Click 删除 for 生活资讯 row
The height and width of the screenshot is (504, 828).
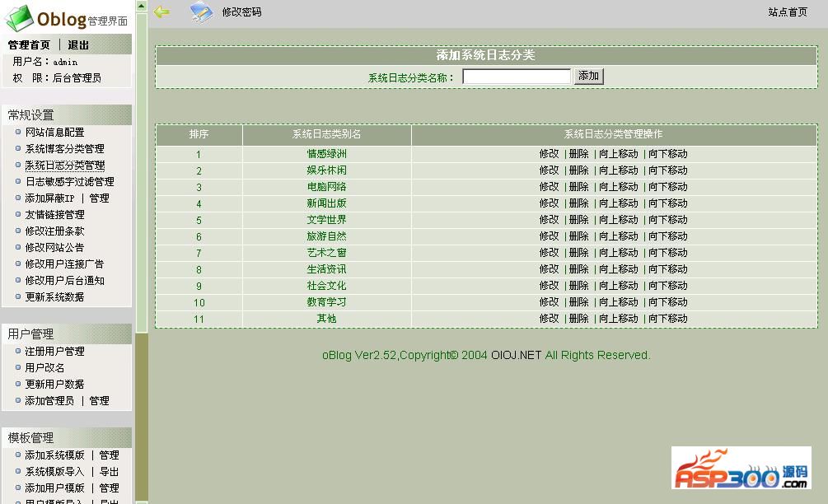tap(578, 268)
